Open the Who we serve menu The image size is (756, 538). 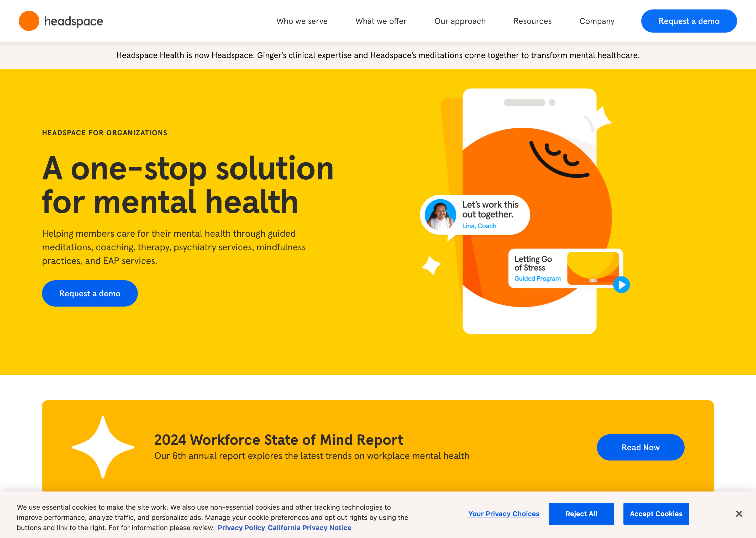pyautogui.click(x=302, y=21)
